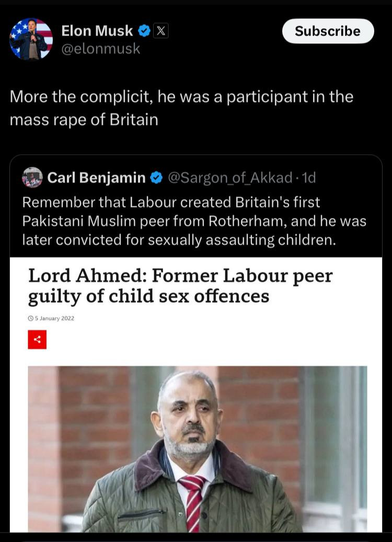The image size is (392, 542).
Task: Click the clock icon beside article date
Action: [30, 318]
